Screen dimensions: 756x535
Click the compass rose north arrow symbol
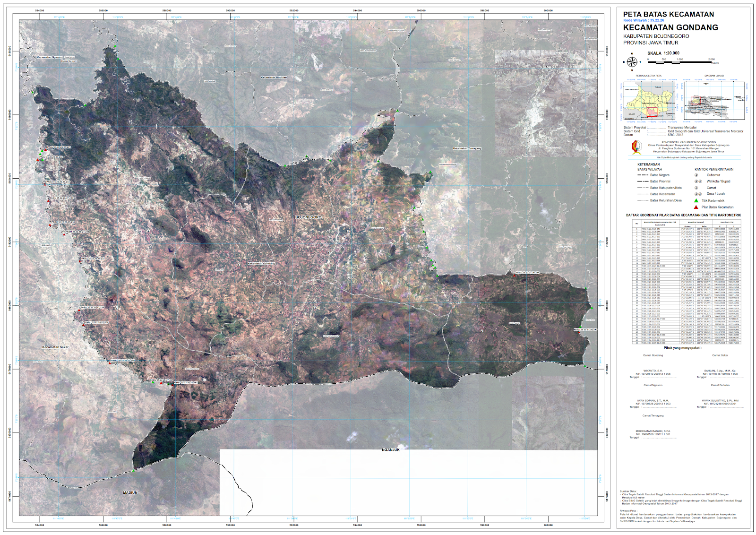tap(632, 62)
